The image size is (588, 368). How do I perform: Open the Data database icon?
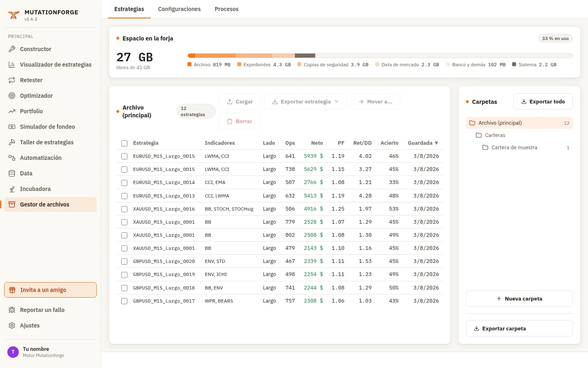coord(12,173)
